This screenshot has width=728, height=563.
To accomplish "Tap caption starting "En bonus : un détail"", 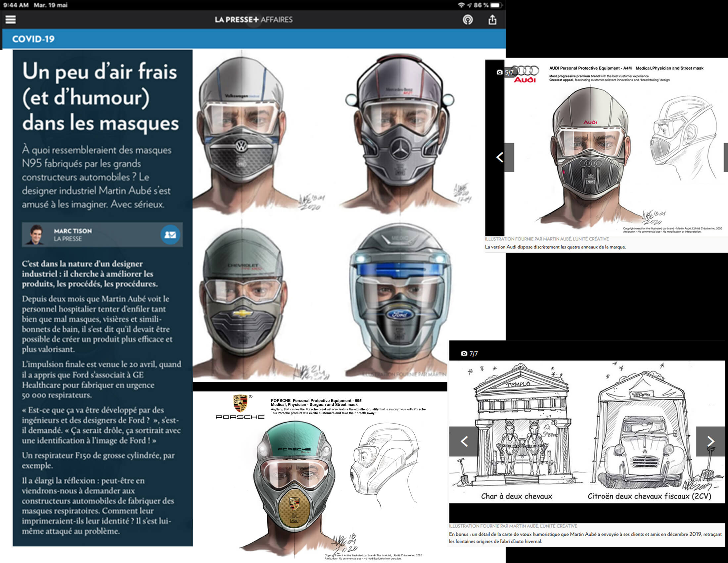I will pos(585,537).
